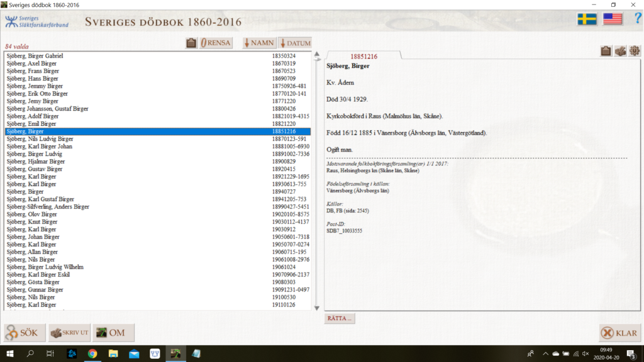This screenshot has width=644, height=362.
Task: Switch language to American flag
Action: point(613,19)
